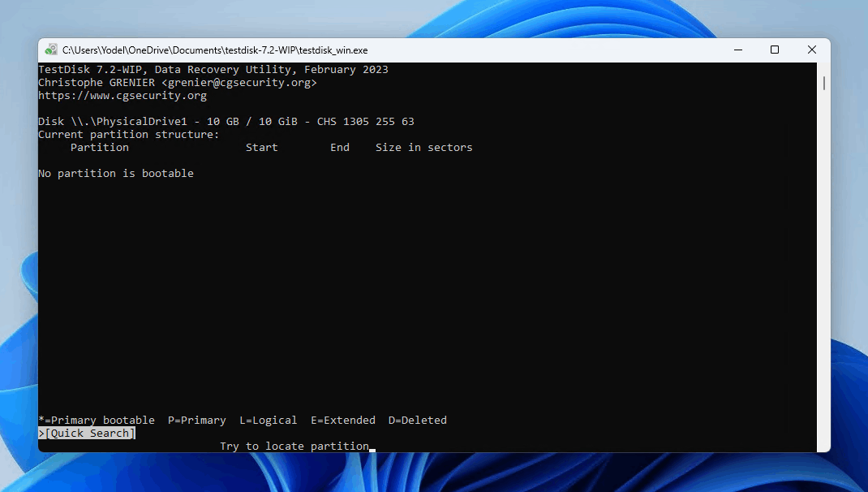The height and width of the screenshot is (492, 868).
Task: Click the testdisk_win.exe path in title bar
Action: tap(215, 50)
